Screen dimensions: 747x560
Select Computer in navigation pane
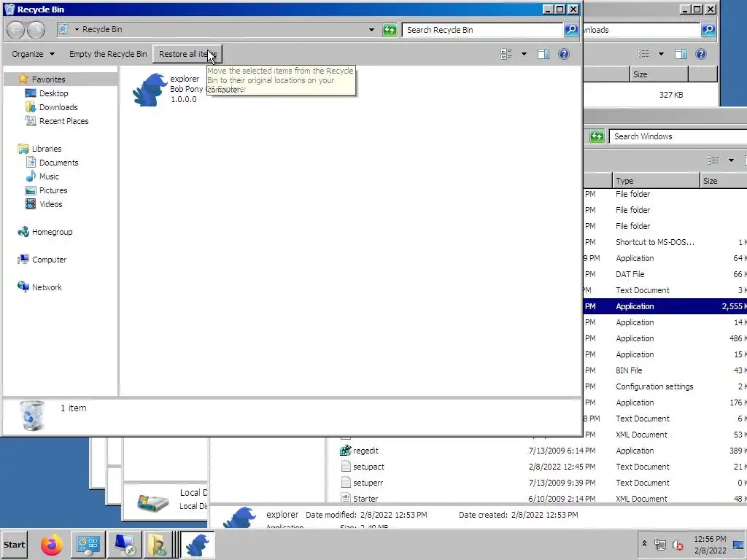pos(49,260)
